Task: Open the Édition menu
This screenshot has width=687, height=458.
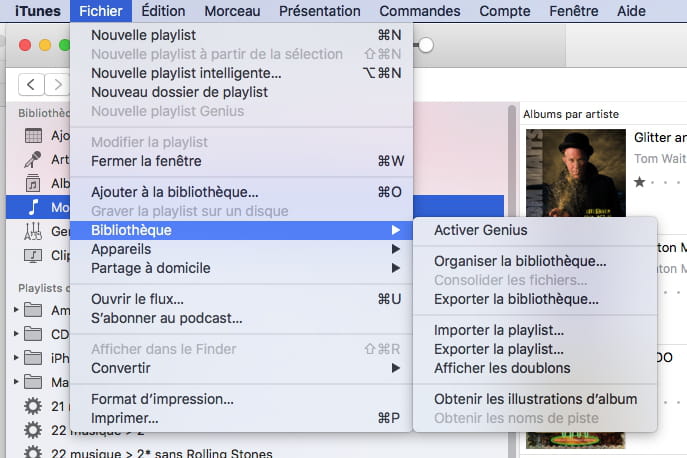Action: [163, 11]
